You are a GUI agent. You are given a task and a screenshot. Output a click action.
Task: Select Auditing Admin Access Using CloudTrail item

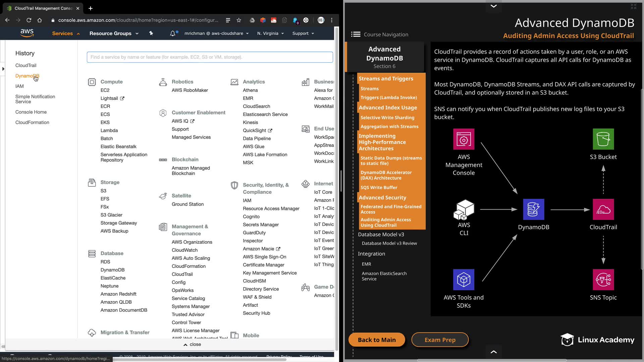[x=386, y=222]
